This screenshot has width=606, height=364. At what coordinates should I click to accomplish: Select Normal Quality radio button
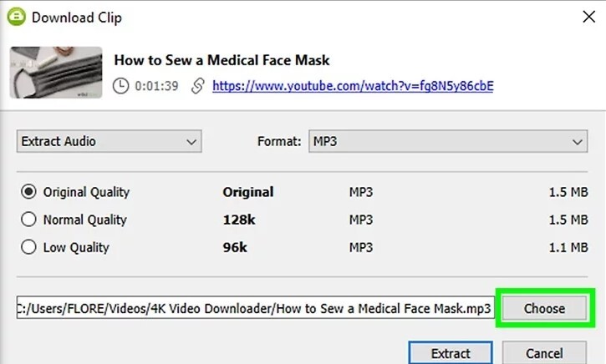pyautogui.click(x=28, y=220)
